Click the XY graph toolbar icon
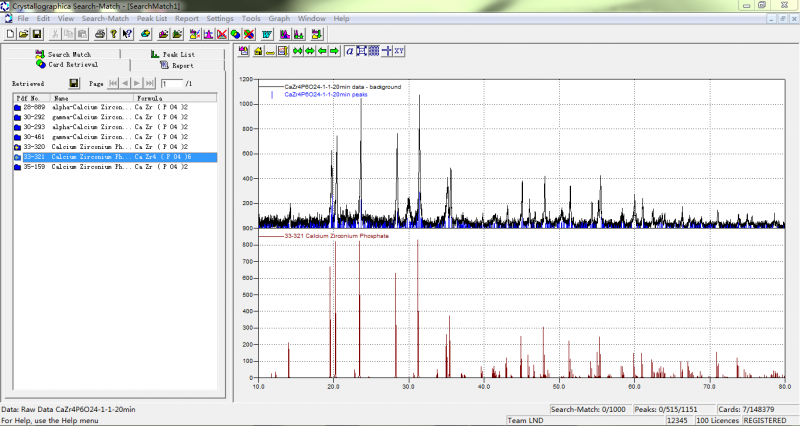 (399, 51)
